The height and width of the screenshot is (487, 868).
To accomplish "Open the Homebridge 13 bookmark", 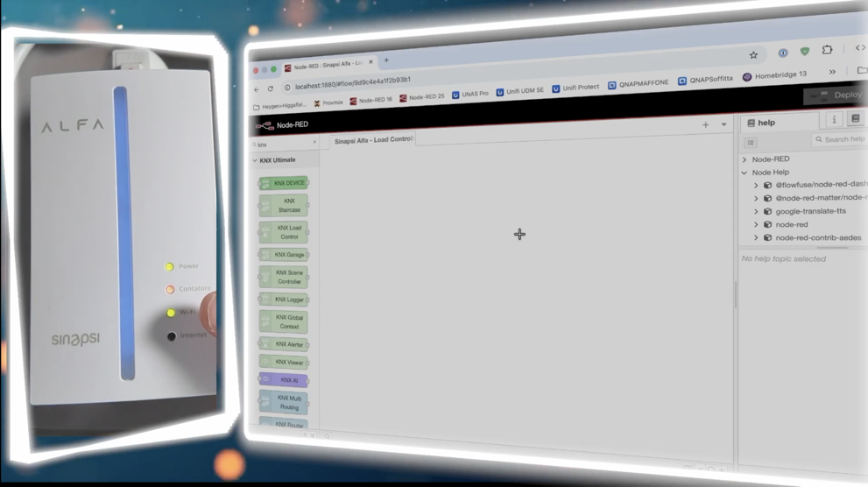I will tap(774, 75).
